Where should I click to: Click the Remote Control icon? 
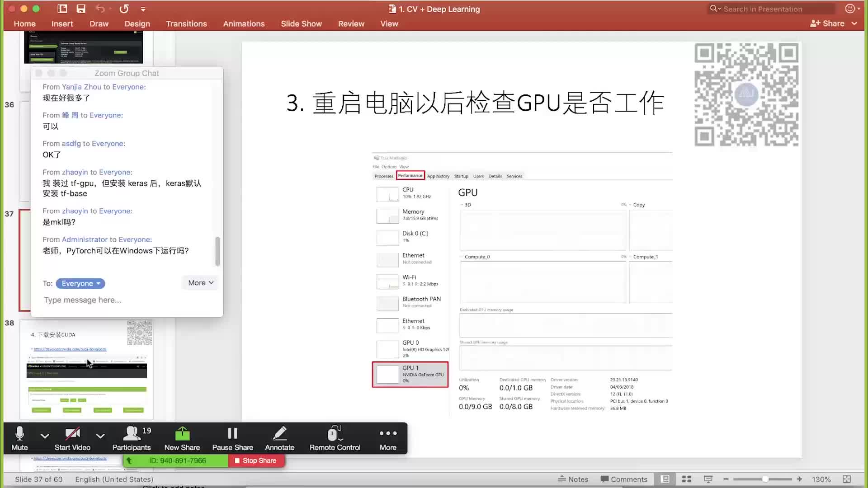[335, 433]
